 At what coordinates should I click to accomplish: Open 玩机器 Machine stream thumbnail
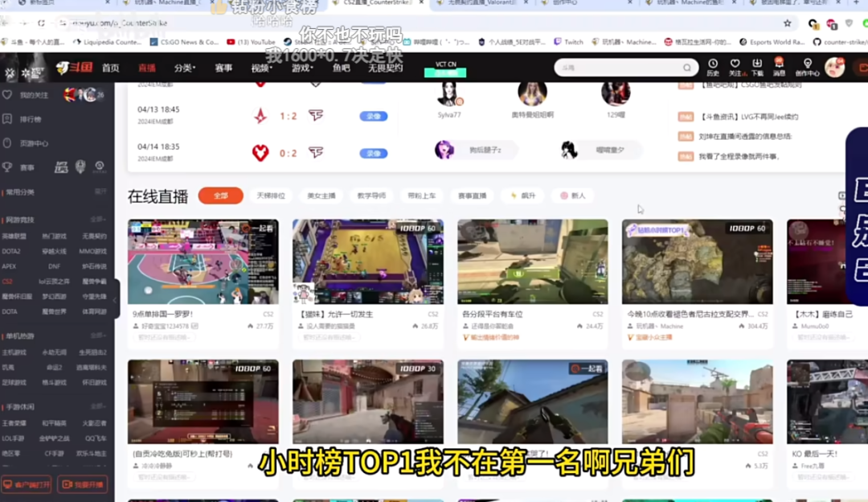tap(698, 261)
